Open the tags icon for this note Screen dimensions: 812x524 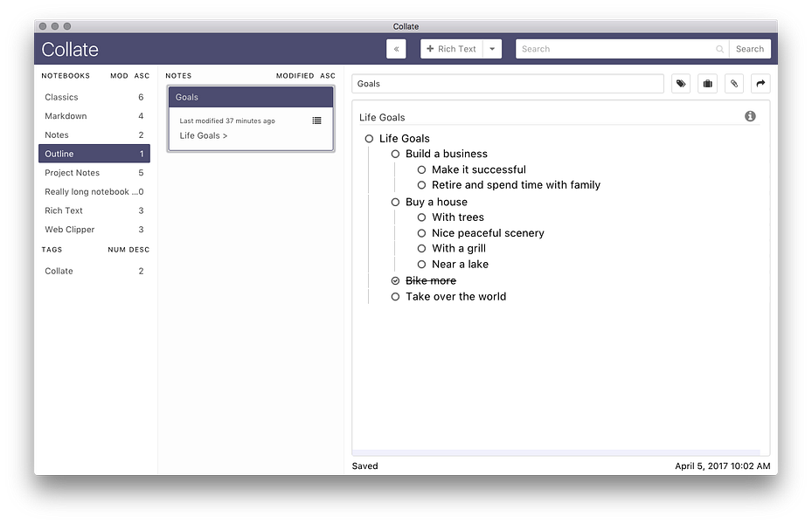(x=681, y=83)
